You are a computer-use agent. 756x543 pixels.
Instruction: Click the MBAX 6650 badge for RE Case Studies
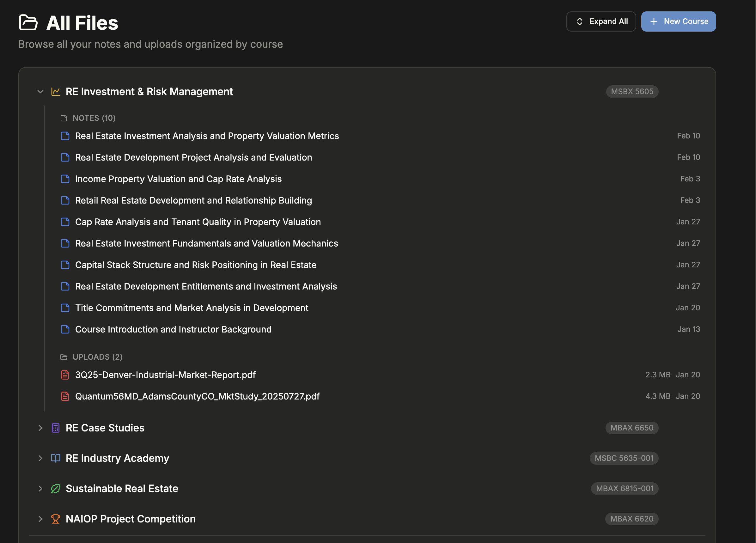(x=631, y=428)
